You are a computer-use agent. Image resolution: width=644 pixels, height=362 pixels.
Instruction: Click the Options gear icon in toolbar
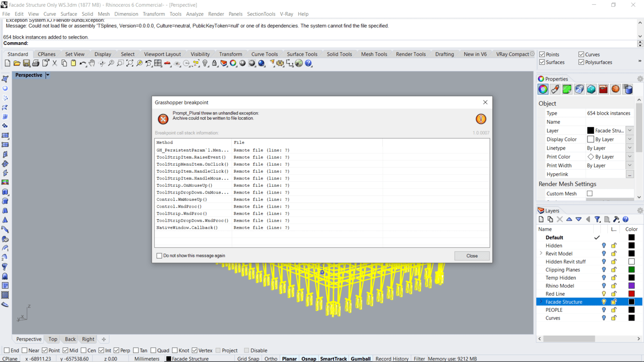[280, 63]
